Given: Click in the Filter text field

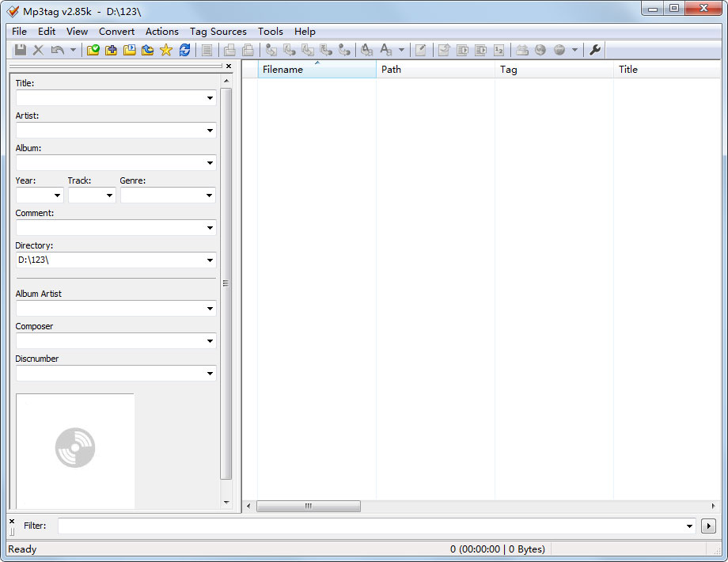Looking at the screenshot, I should pyautogui.click(x=372, y=526).
